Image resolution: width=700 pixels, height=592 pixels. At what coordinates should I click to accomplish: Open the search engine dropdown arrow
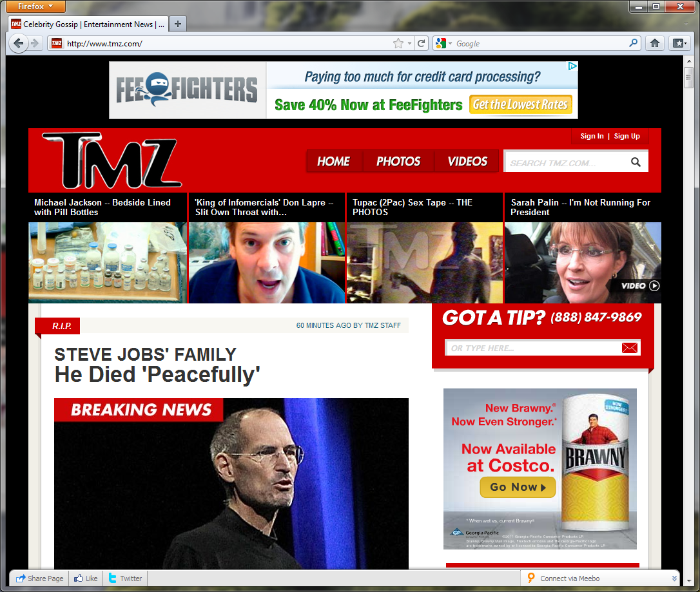(x=450, y=43)
